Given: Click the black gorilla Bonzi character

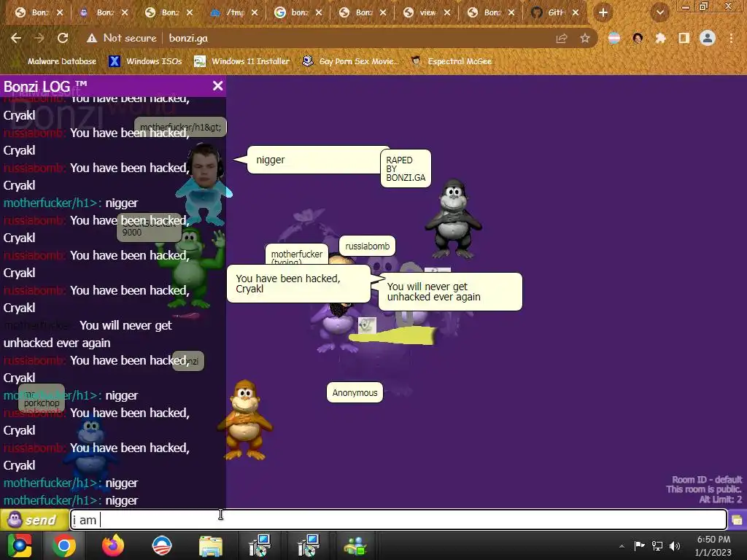Looking at the screenshot, I should click(452, 219).
